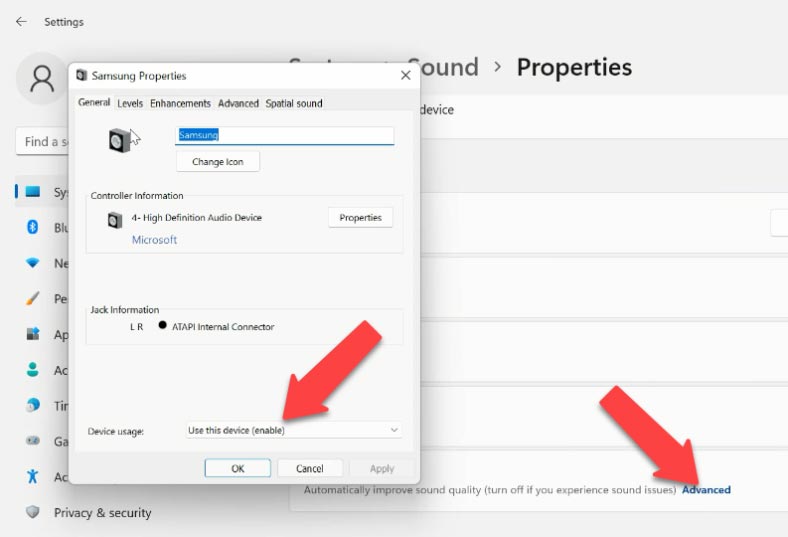The image size is (788, 537).
Task: Click the Change Icon button
Action: click(218, 162)
